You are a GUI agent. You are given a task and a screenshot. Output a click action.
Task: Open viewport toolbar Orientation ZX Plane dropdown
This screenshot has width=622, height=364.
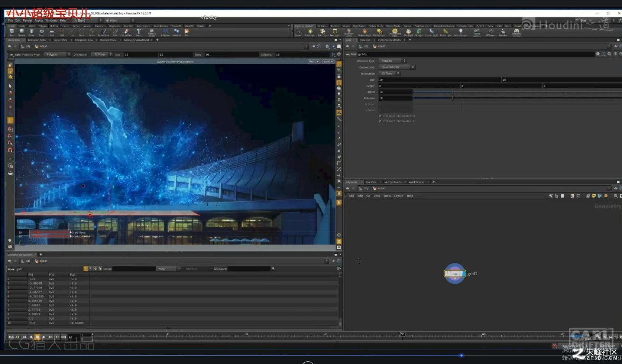coord(102,54)
